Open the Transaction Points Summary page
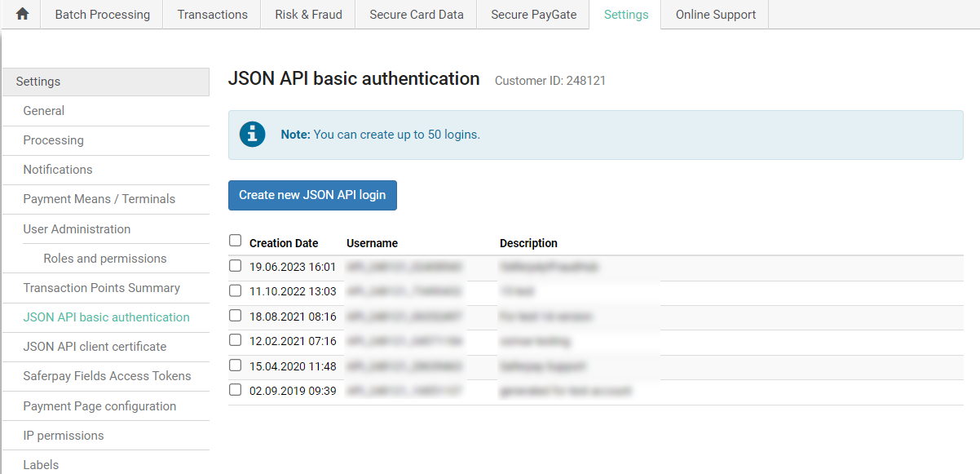This screenshot has width=980, height=474. point(98,288)
